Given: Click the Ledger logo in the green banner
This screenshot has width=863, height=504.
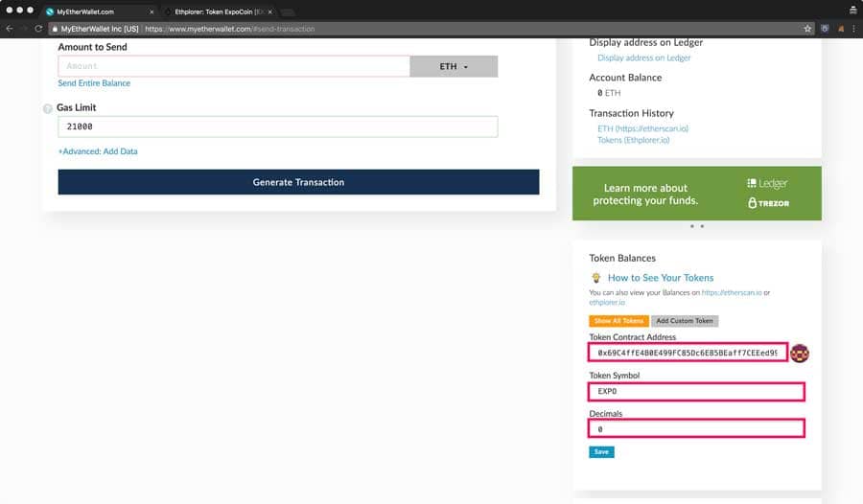Looking at the screenshot, I should 767,183.
